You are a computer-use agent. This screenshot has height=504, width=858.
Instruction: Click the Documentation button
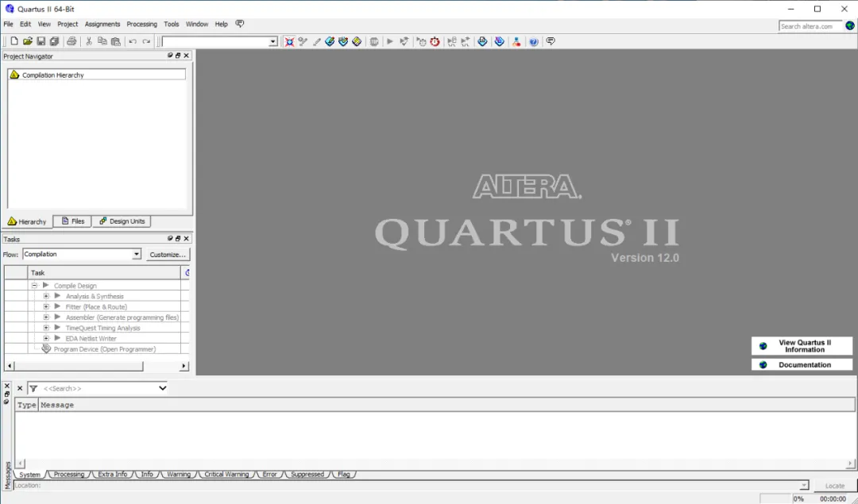coord(802,364)
